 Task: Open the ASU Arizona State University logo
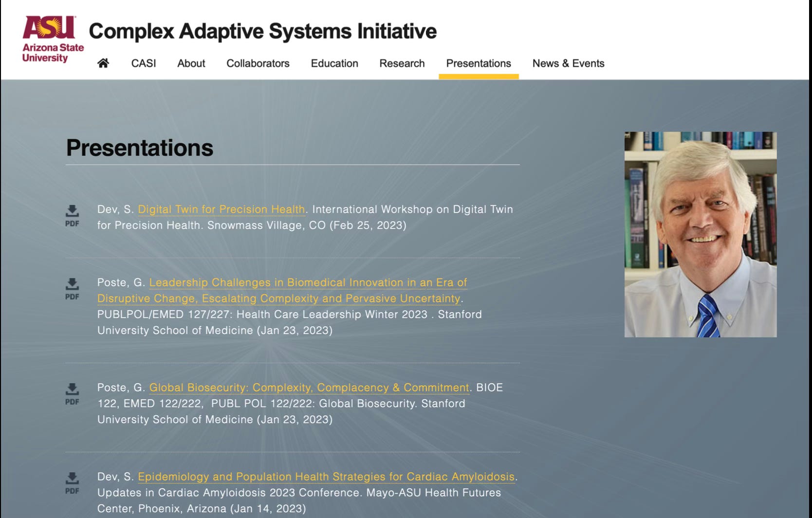pos(53,39)
